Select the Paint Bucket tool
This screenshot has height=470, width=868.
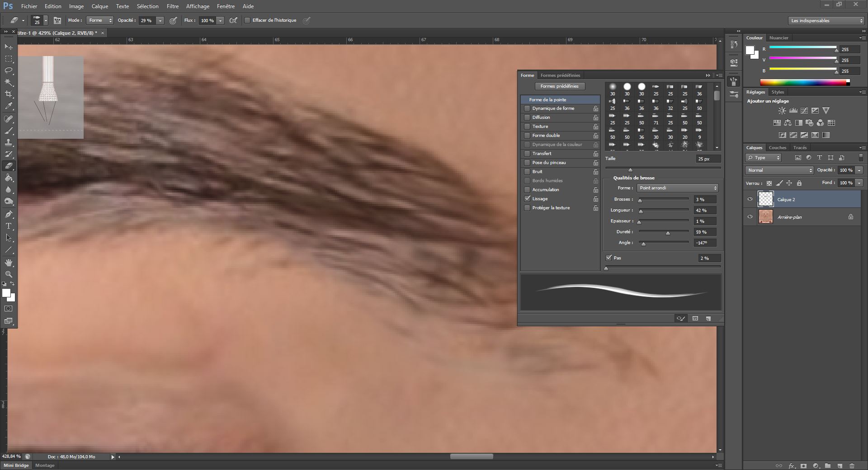(x=9, y=178)
